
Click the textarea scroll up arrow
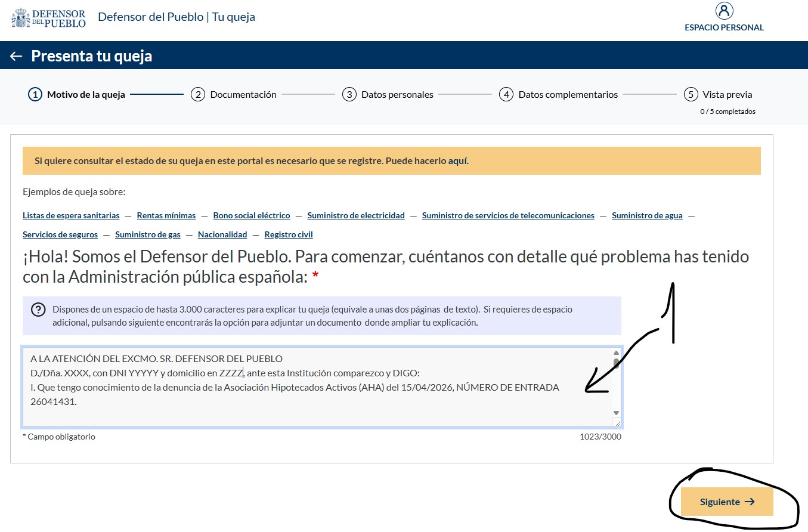click(x=616, y=353)
